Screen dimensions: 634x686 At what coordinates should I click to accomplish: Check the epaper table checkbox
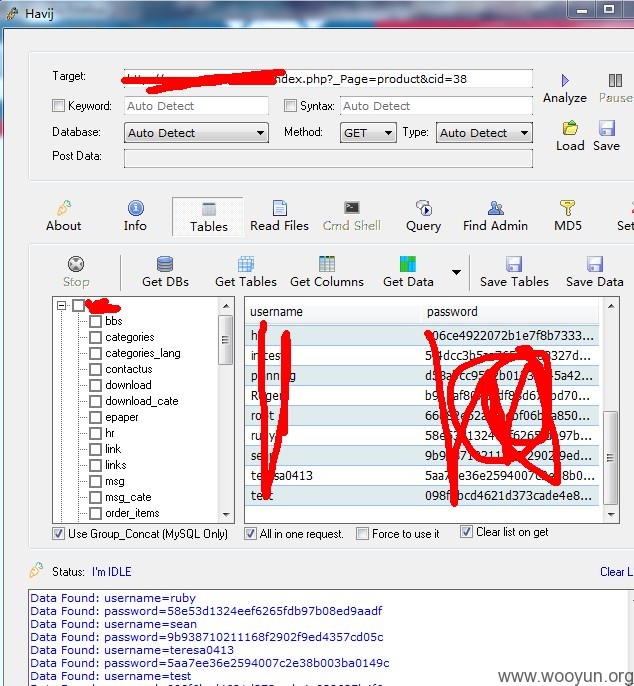coord(95,417)
